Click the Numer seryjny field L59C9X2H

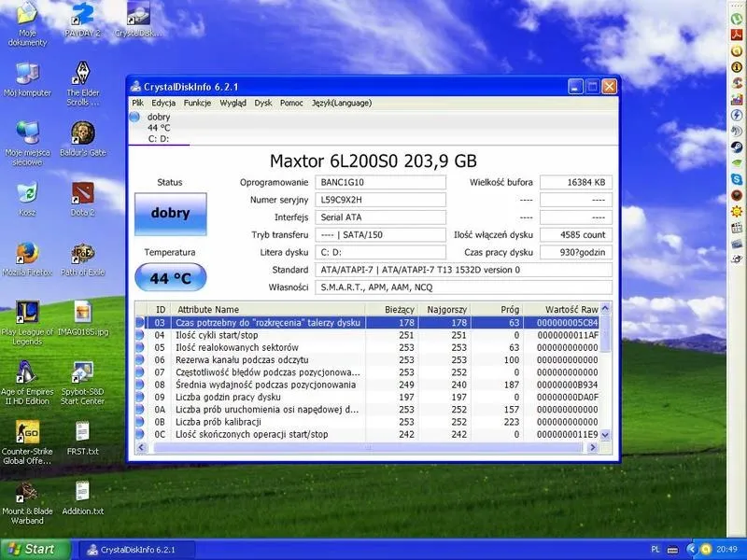pyautogui.click(x=380, y=200)
